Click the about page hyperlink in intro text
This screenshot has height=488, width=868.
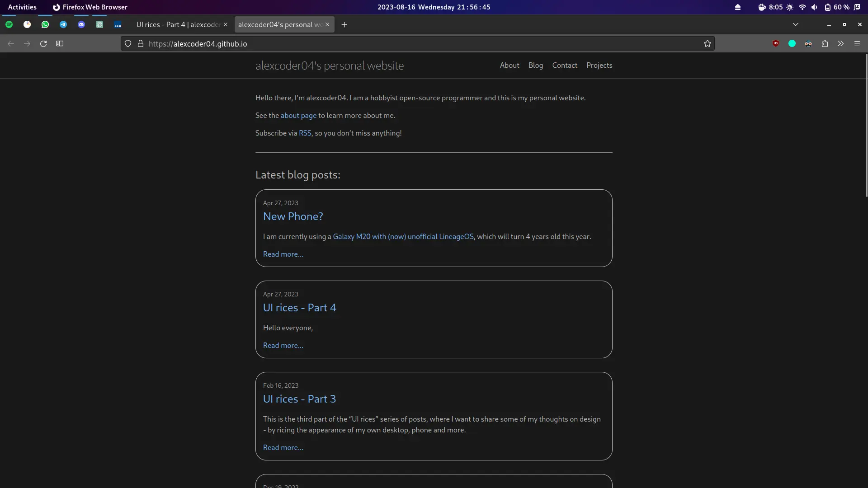tap(298, 115)
